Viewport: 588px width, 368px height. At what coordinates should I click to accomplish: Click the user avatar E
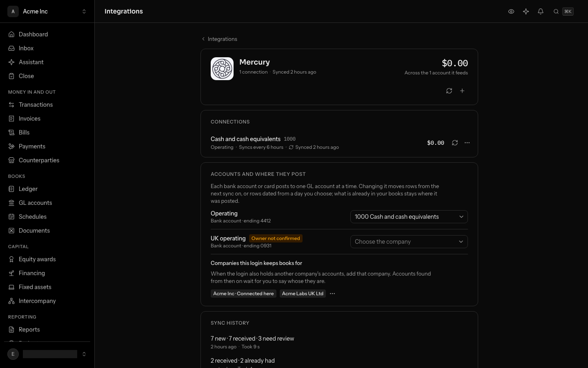point(13,354)
